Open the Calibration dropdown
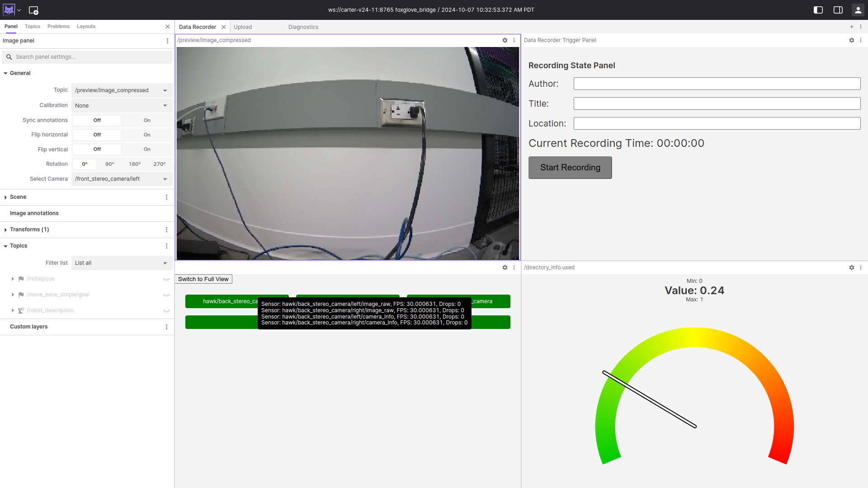The image size is (868, 488). coord(121,105)
